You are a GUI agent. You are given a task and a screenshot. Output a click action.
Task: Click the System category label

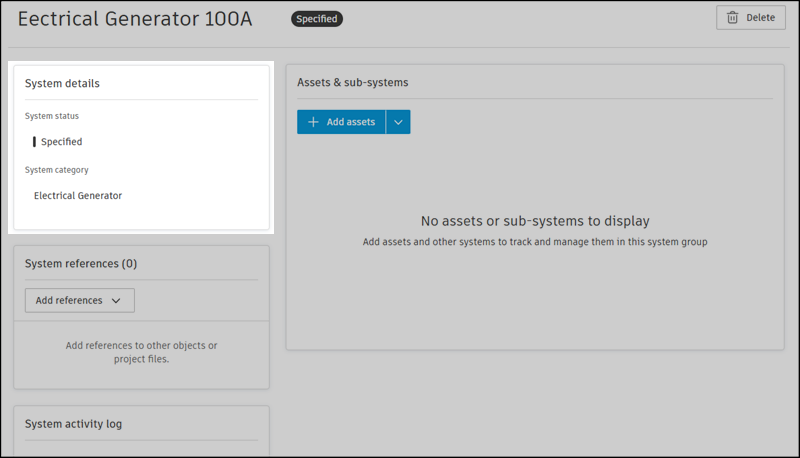57,170
